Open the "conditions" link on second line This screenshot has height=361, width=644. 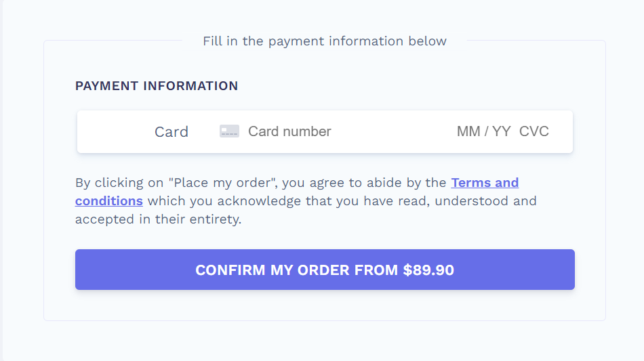(109, 201)
